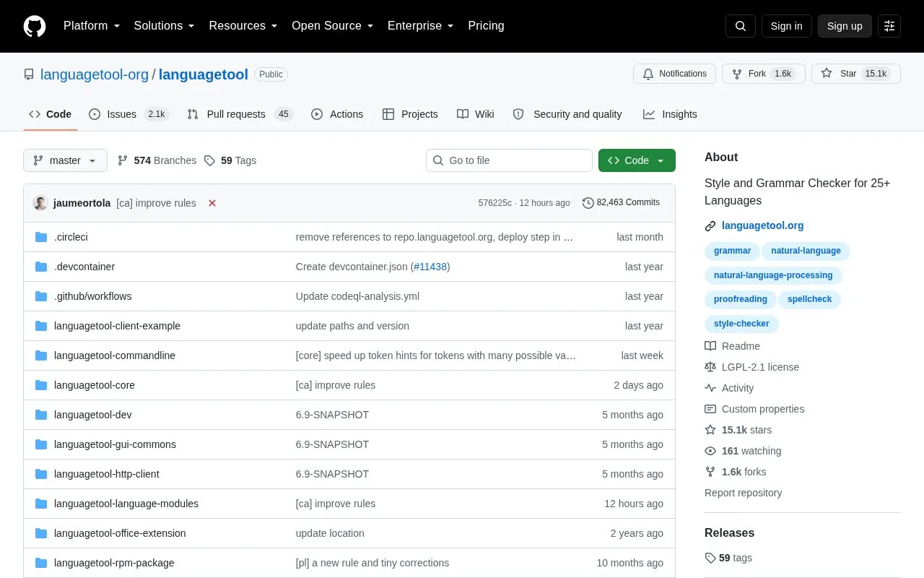View the 82,463 Commits history

(621, 203)
